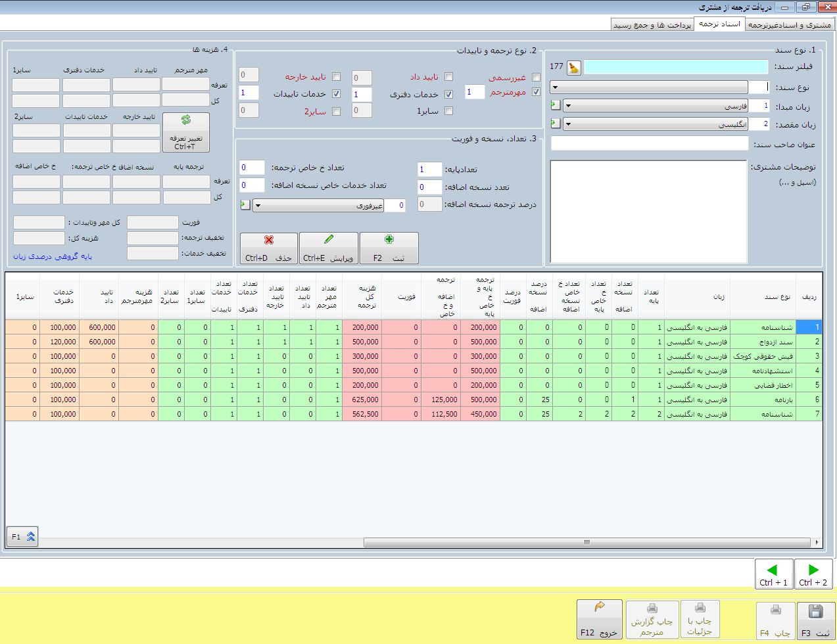Click the red X حذف Ctrl+D button
This screenshot has width=837, height=644.
pyautogui.click(x=268, y=248)
